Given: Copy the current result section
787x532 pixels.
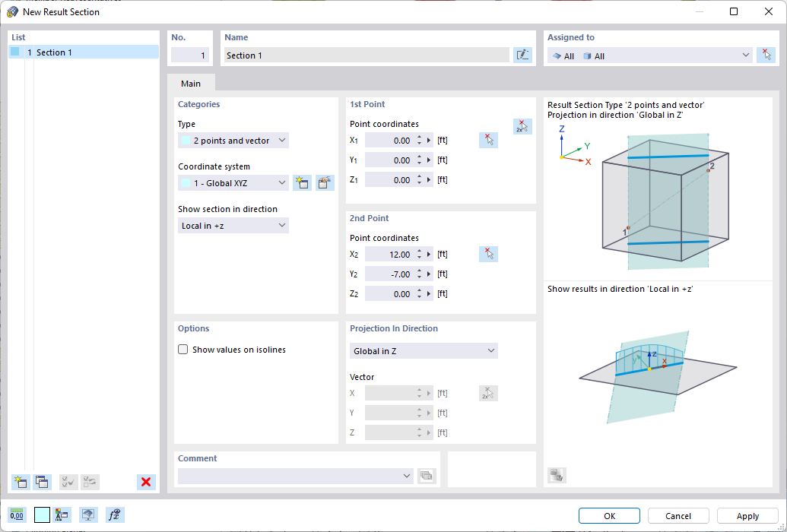Looking at the screenshot, I should [43, 482].
